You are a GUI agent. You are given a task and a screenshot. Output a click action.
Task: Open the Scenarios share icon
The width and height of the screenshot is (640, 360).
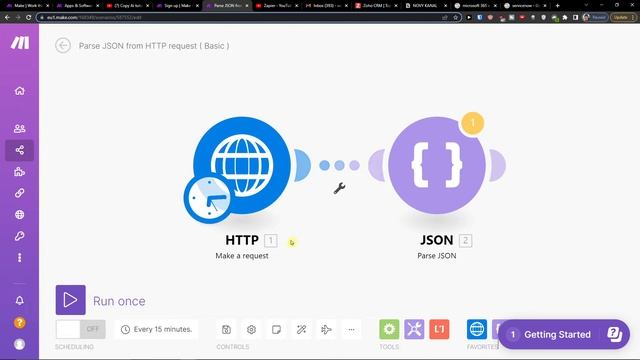point(20,150)
